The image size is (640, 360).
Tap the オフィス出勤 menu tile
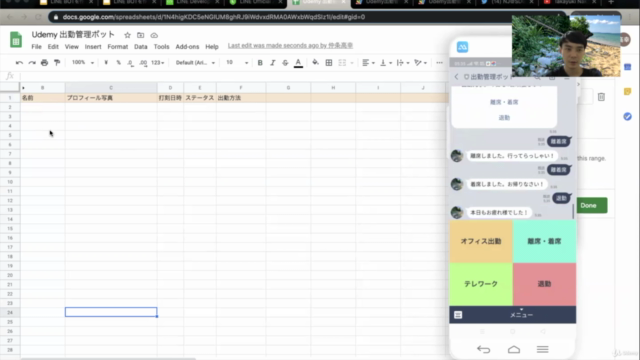coord(481,241)
